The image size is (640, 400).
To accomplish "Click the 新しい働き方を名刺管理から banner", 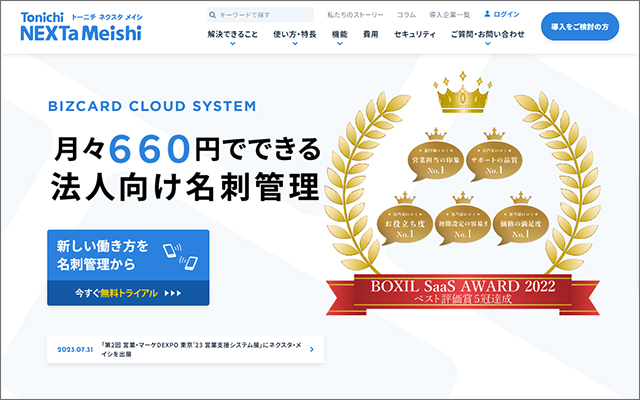I will pos(128,256).
